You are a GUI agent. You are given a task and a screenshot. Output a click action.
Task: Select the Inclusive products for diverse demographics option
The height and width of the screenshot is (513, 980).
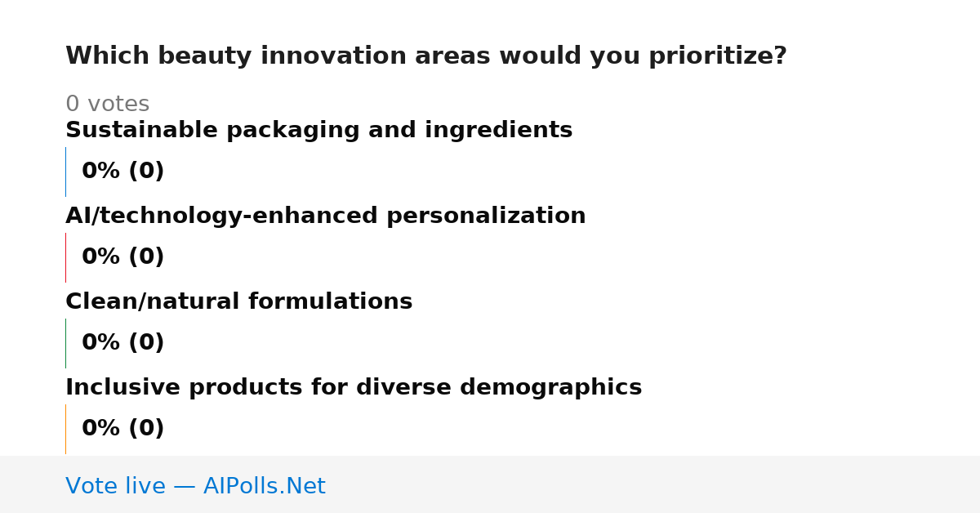tap(354, 388)
